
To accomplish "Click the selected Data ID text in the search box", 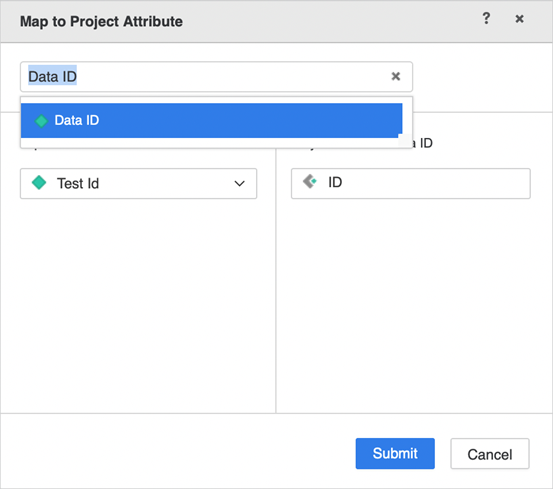I will (x=53, y=77).
